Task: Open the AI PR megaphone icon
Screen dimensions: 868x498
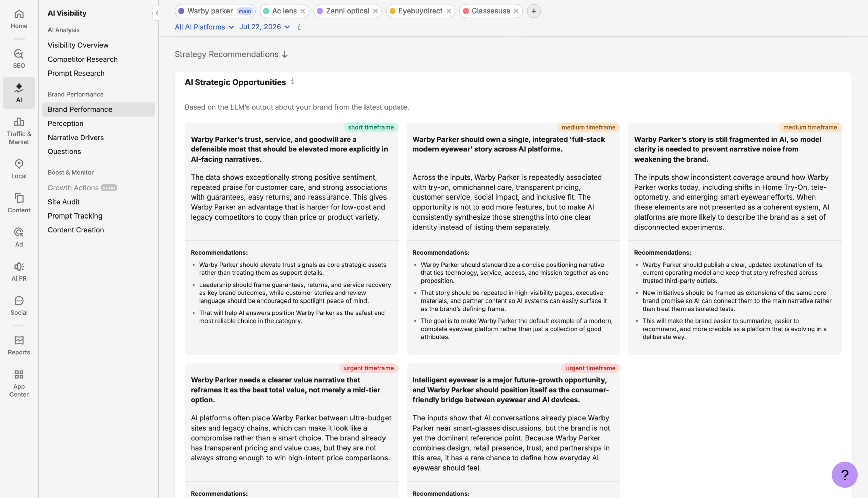Action: [x=19, y=267]
